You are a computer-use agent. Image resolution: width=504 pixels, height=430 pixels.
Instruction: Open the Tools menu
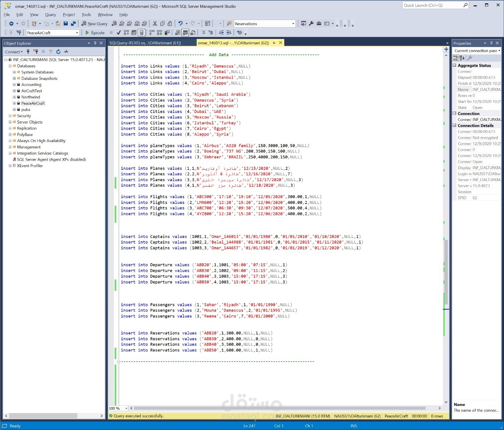[86, 15]
